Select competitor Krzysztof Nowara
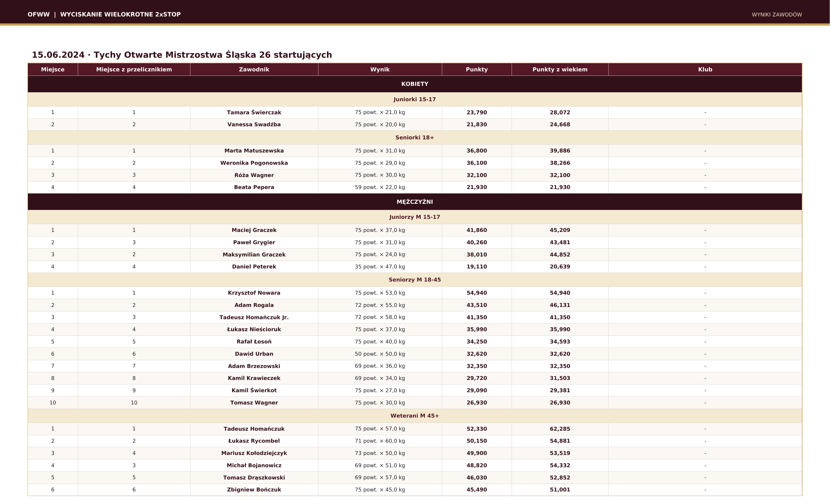 254,293
